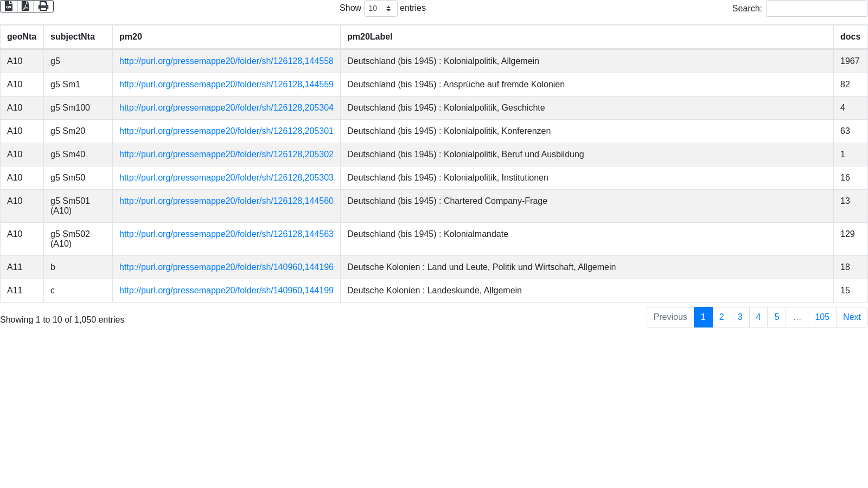Go to page 3 of results

click(x=740, y=317)
